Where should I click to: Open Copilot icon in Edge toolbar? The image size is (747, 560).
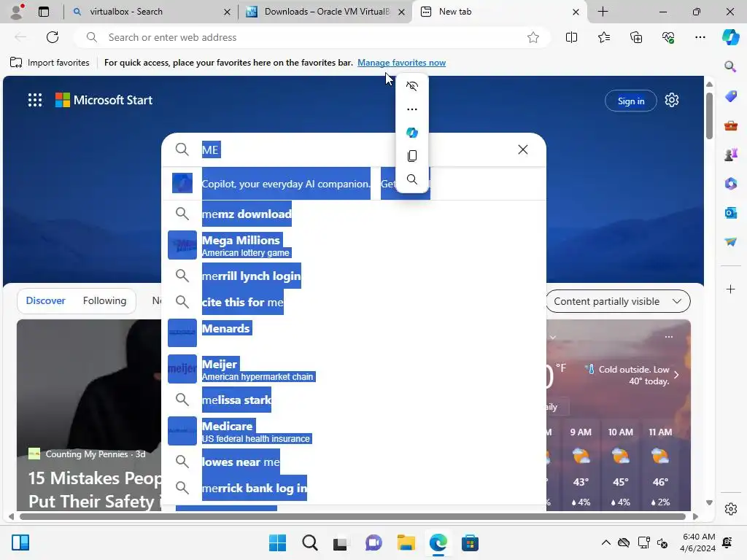pos(730,37)
